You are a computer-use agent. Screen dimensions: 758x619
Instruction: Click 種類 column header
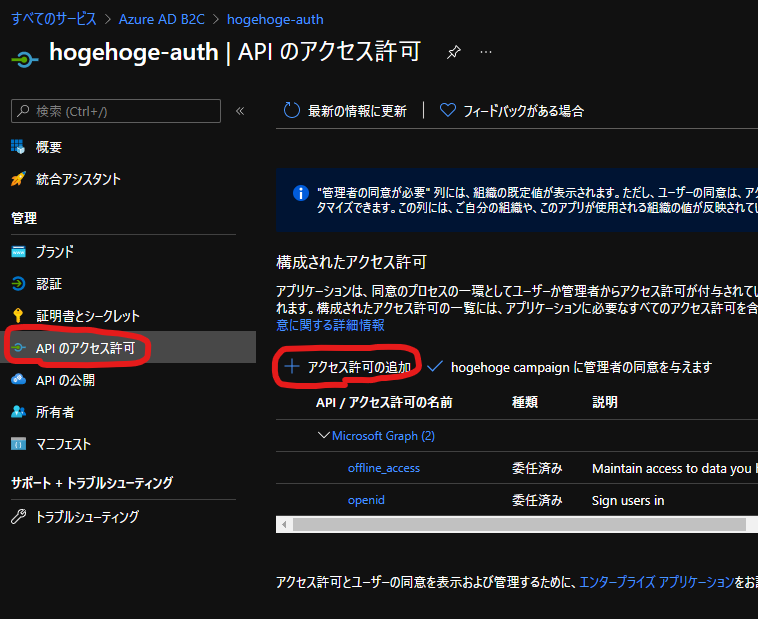525,402
